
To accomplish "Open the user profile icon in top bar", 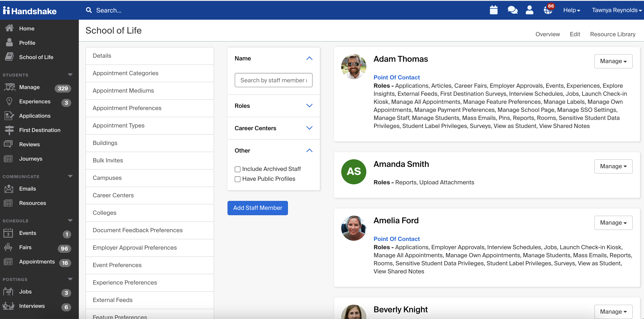I will point(530,10).
